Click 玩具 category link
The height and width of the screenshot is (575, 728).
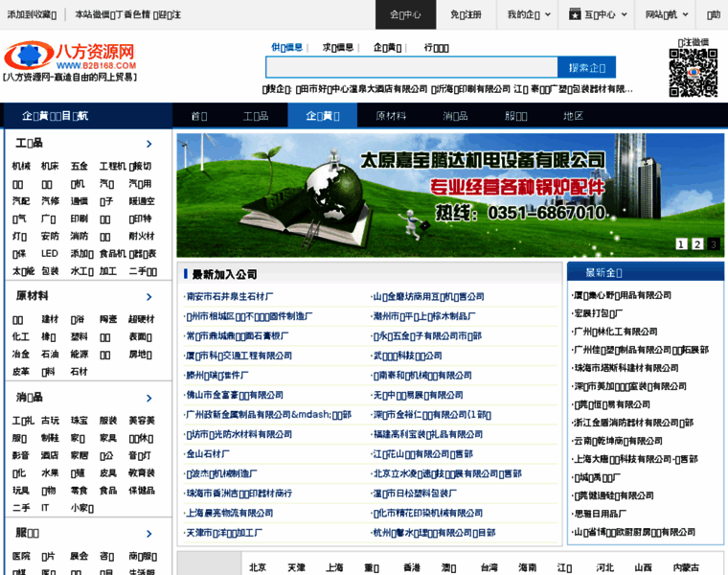(21, 491)
